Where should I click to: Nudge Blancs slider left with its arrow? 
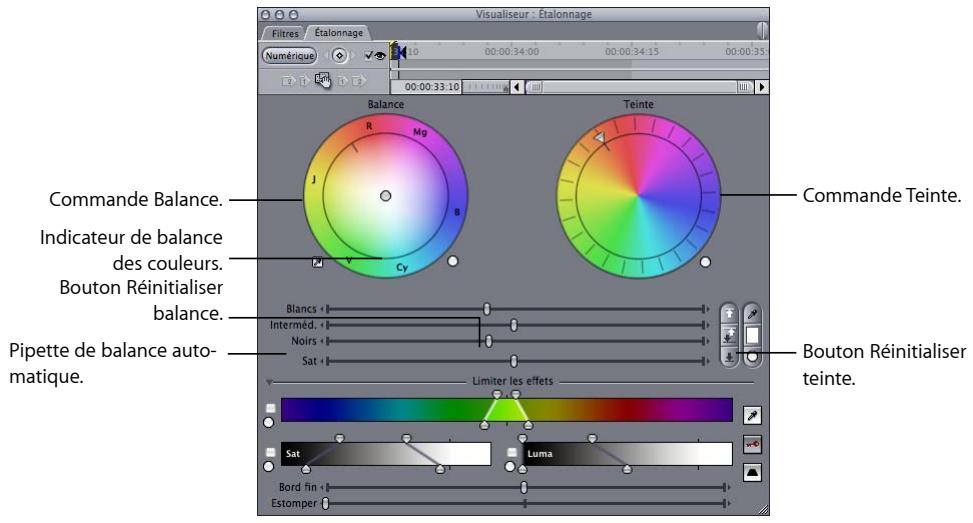(x=322, y=308)
